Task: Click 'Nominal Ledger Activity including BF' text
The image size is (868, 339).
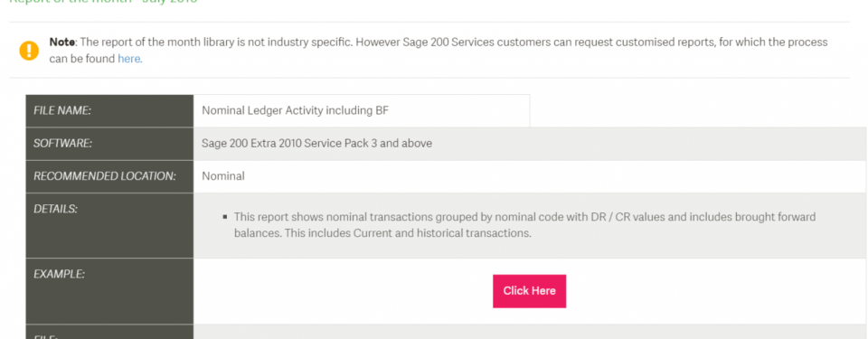Action: pyautogui.click(x=295, y=111)
